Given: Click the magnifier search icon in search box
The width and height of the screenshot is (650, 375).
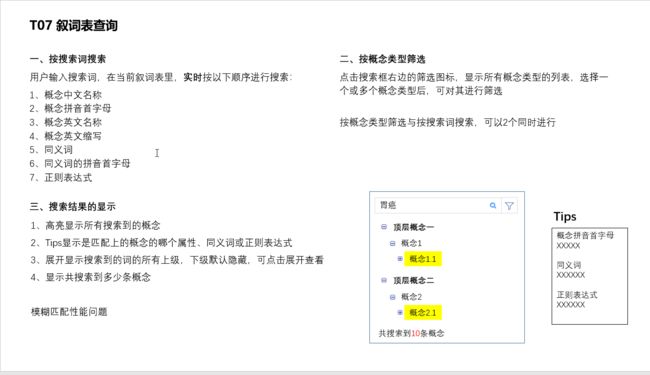Looking at the screenshot, I should click(492, 206).
